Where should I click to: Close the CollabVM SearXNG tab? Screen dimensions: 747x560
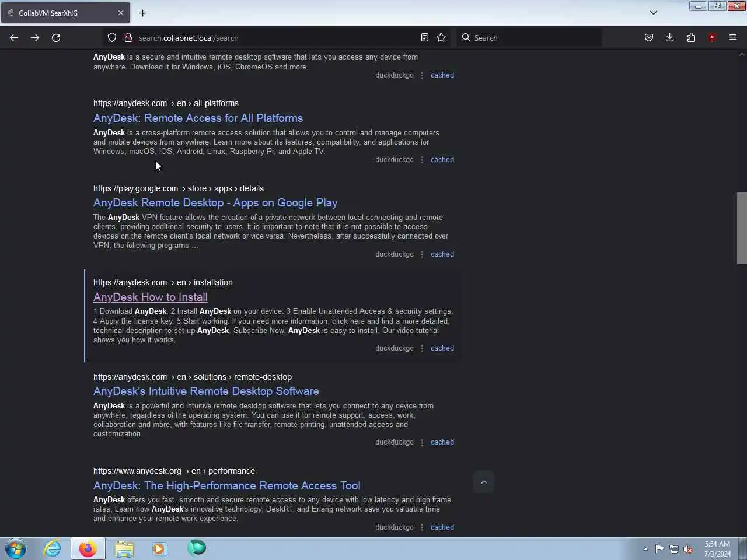[121, 13]
